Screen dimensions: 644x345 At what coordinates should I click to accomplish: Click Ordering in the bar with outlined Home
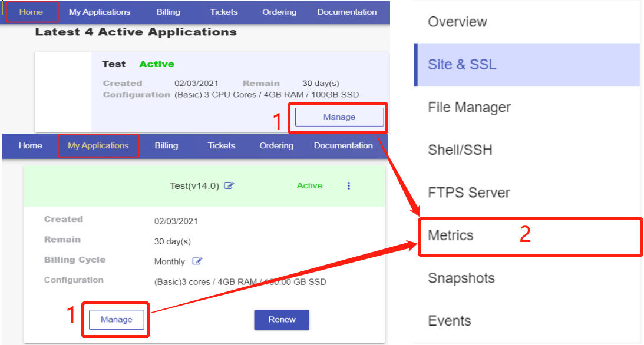pos(279,12)
